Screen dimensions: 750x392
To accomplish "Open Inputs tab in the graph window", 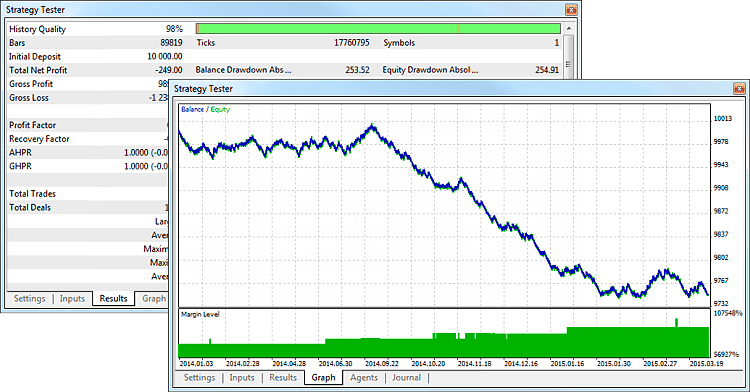I will (242, 378).
